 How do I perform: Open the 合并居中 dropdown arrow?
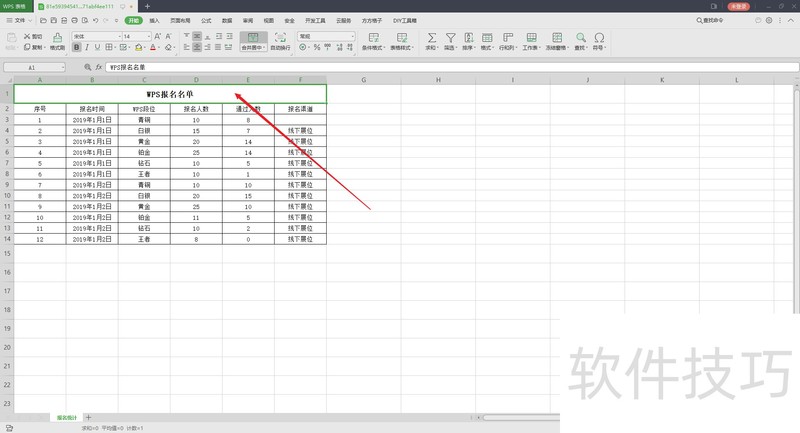click(x=264, y=48)
